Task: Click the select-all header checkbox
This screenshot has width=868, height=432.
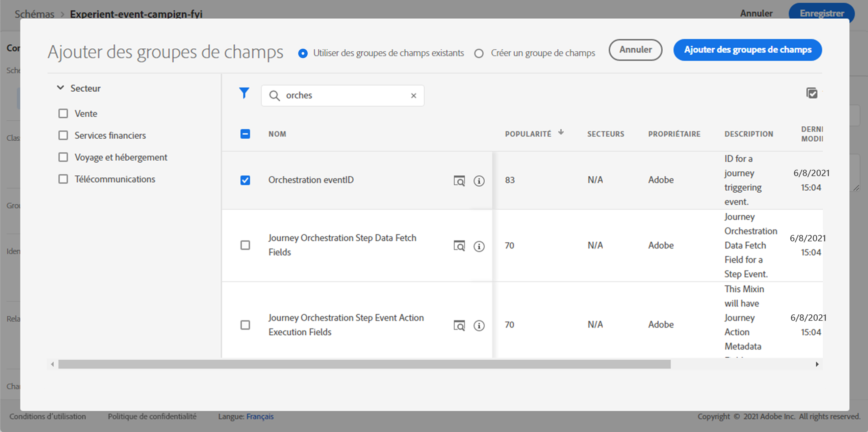Action: pyautogui.click(x=245, y=134)
